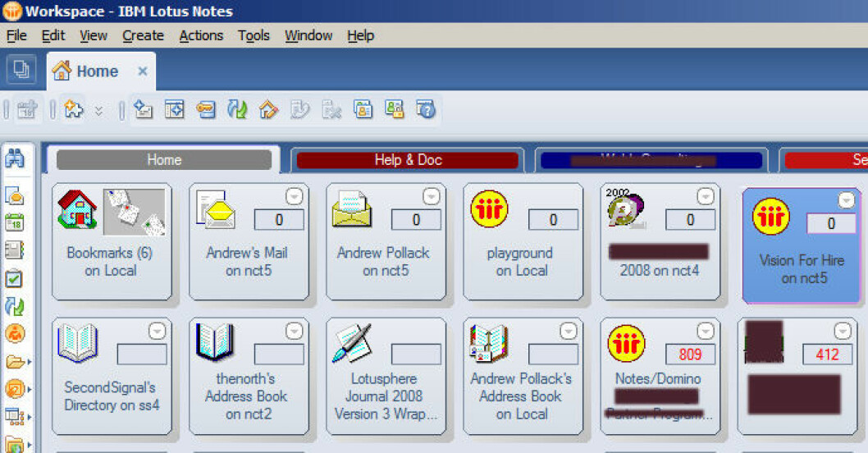Open the Replication arrows icon in the sidebar
Viewport: 868px width, 453px height.
point(15,305)
